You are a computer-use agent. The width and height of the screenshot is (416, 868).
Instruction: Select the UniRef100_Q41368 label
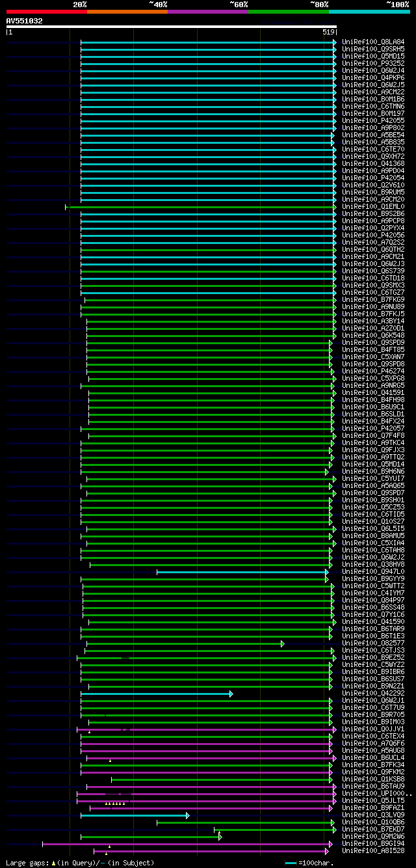click(x=373, y=164)
